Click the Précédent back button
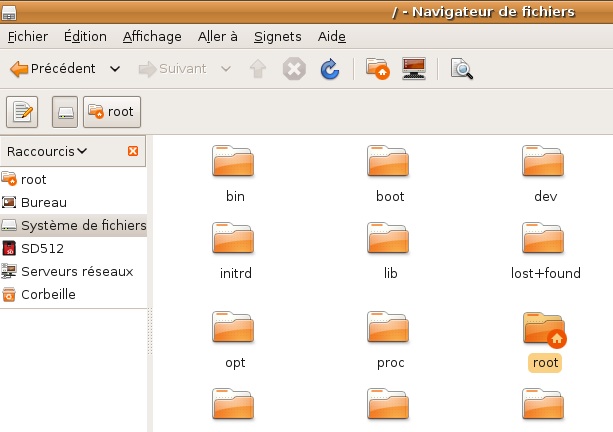The width and height of the screenshot is (613, 432). coord(53,69)
